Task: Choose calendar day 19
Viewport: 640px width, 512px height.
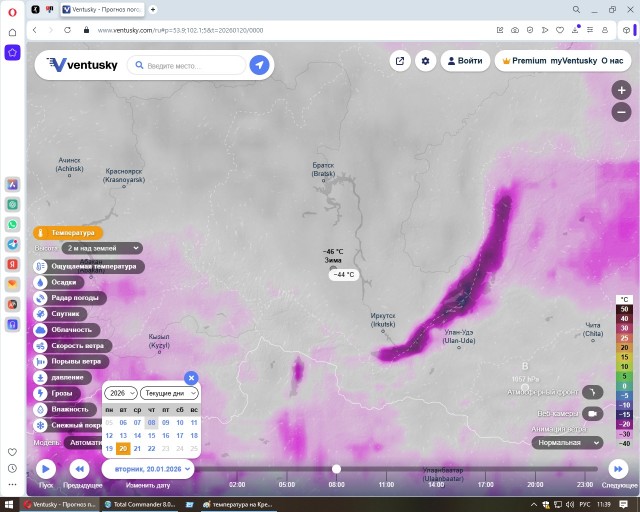Action: tap(109, 448)
